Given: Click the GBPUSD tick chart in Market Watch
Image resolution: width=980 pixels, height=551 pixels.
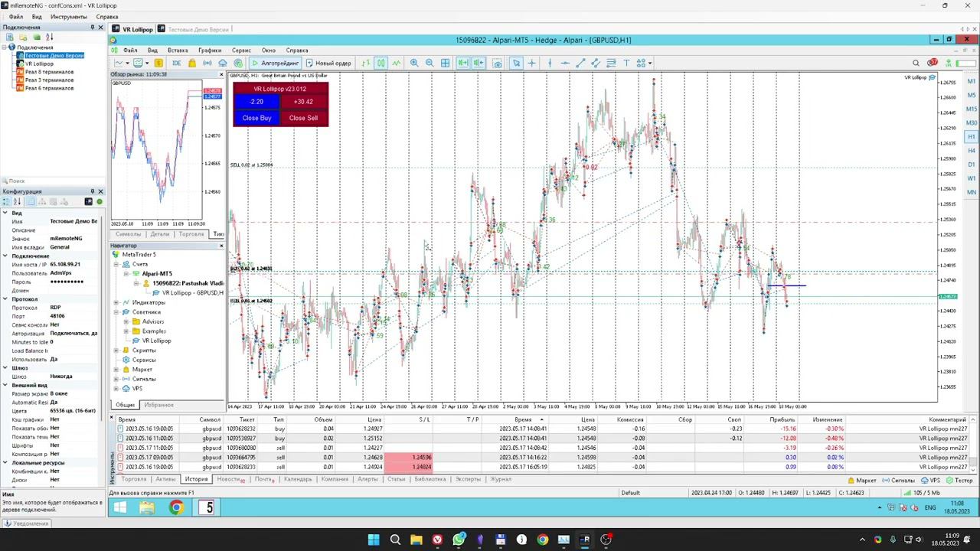Looking at the screenshot, I should click(x=156, y=149).
